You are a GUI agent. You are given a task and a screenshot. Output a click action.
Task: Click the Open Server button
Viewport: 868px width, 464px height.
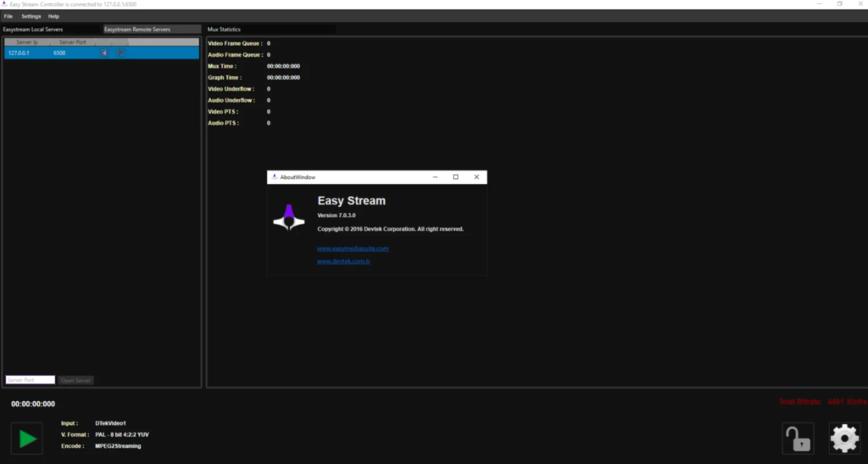(76, 380)
